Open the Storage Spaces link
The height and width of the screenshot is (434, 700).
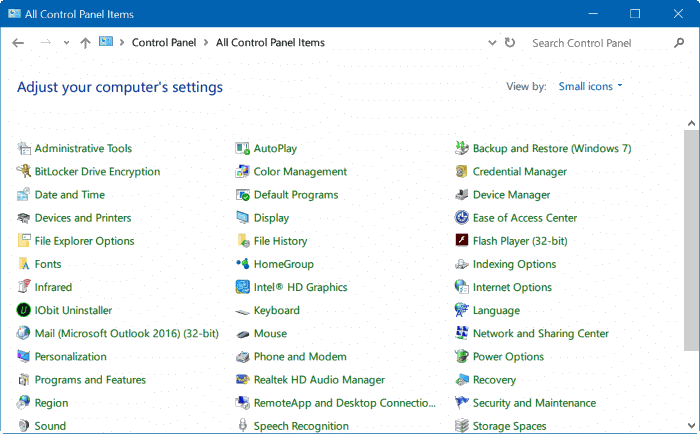click(509, 426)
